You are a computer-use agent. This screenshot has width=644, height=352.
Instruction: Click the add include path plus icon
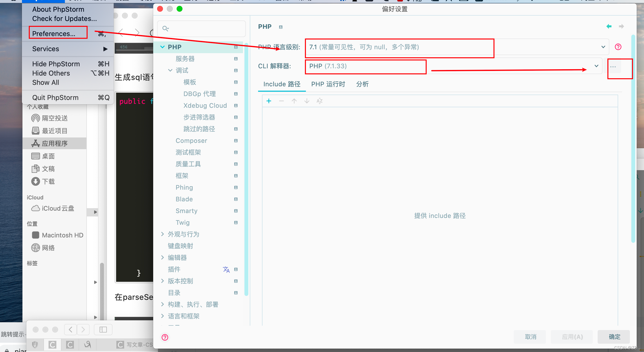(x=269, y=101)
